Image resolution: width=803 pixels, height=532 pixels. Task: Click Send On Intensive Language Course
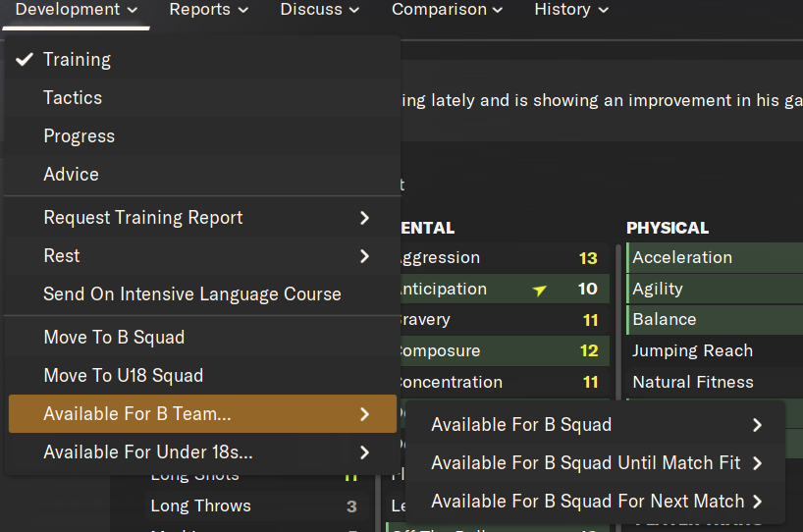pyautogui.click(x=192, y=294)
